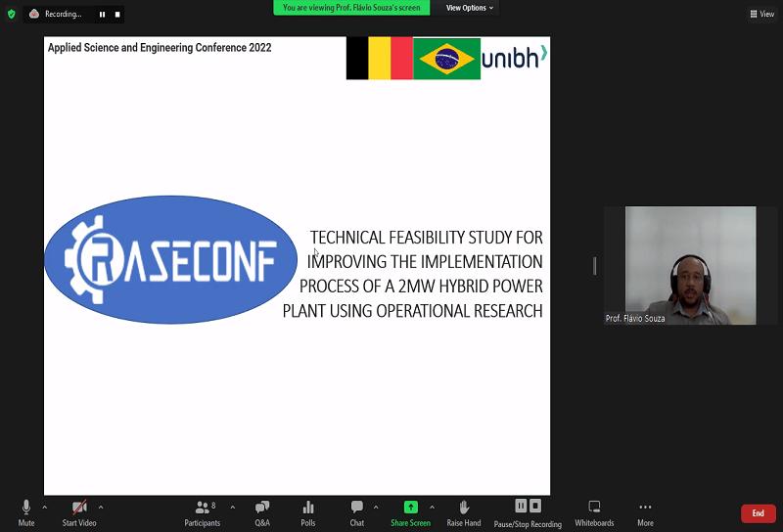Open the Polls window

308,513
